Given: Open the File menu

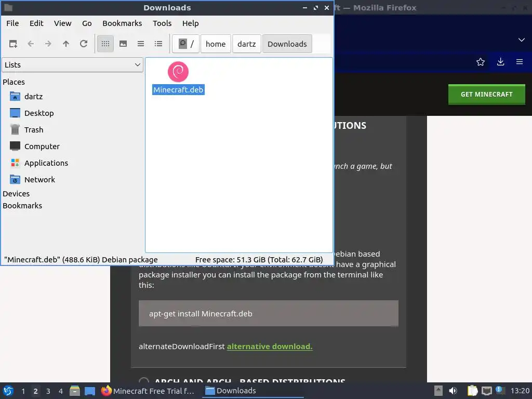Looking at the screenshot, I should tap(12, 23).
